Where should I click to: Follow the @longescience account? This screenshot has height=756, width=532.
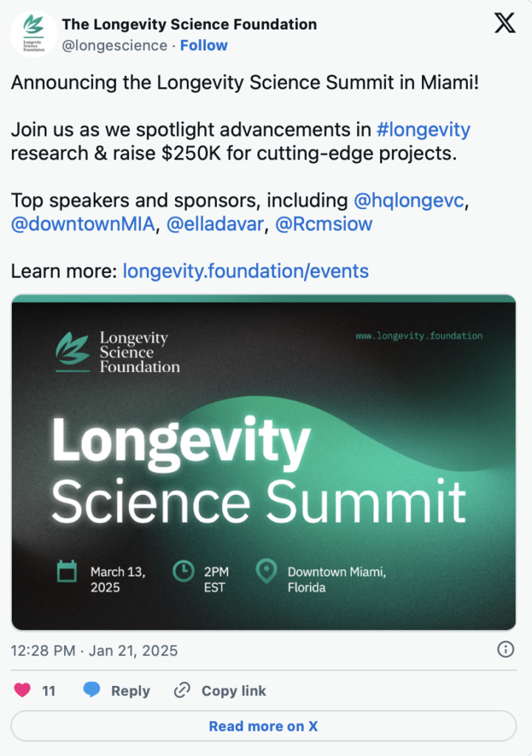click(x=204, y=45)
